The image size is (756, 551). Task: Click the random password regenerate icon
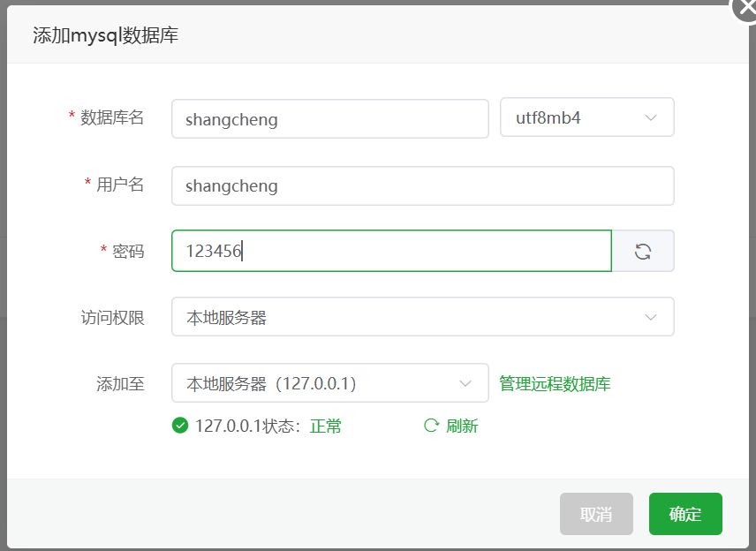pyautogui.click(x=643, y=251)
